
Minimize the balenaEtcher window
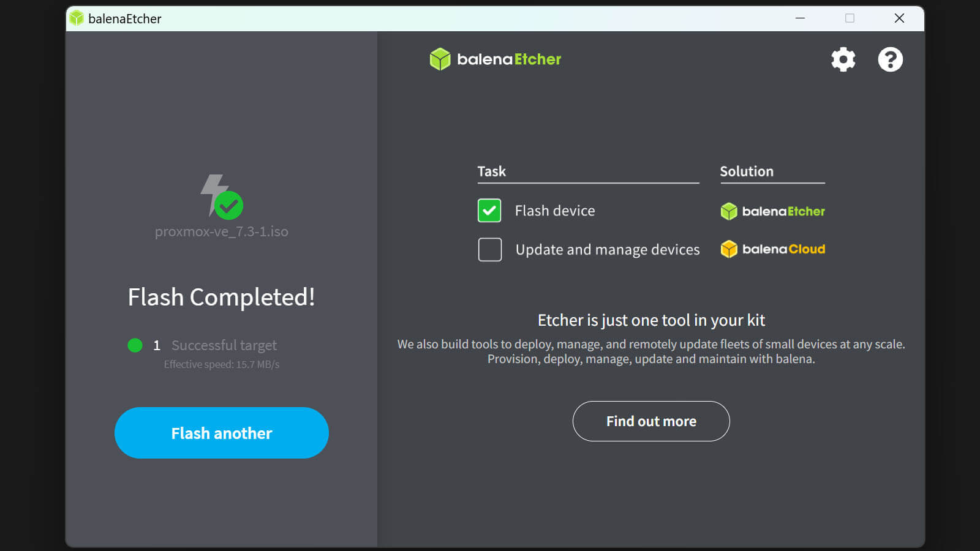click(800, 18)
